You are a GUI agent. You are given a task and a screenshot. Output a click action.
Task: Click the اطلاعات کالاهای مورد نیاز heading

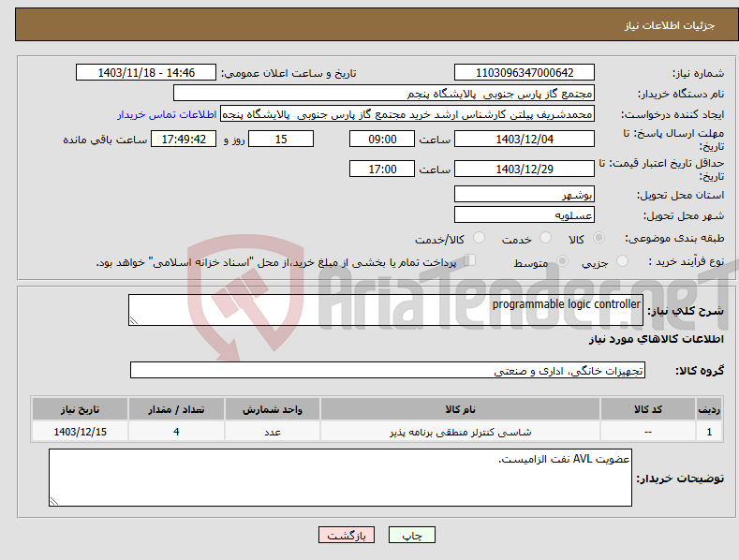tap(656, 339)
